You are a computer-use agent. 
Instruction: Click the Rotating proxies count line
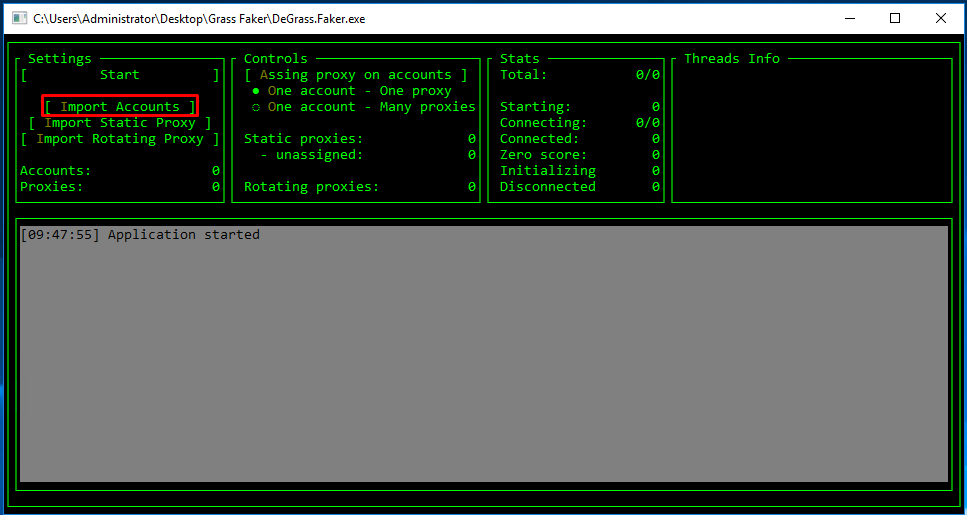pyautogui.click(x=359, y=187)
